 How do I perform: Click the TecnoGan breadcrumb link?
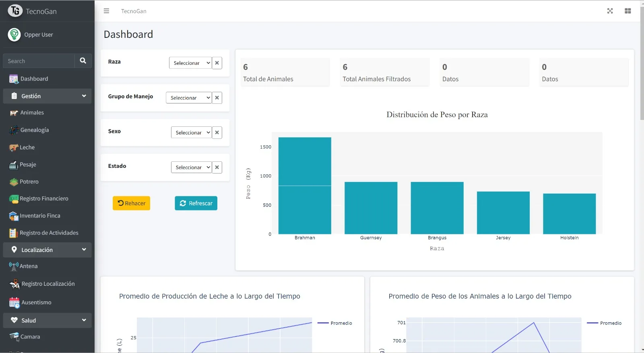pyautogui.click(x=134, y=11)
